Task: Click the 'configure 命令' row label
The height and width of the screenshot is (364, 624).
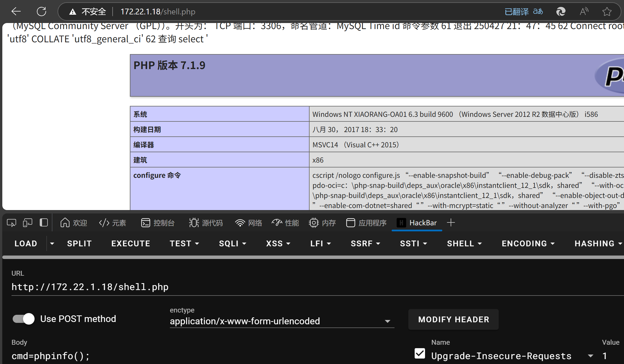Action: click(157, 175)
